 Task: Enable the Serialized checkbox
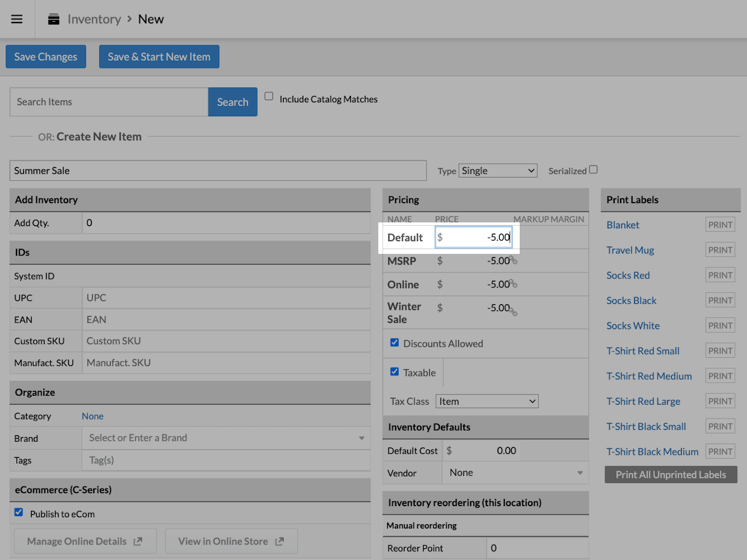click(593, 170)
